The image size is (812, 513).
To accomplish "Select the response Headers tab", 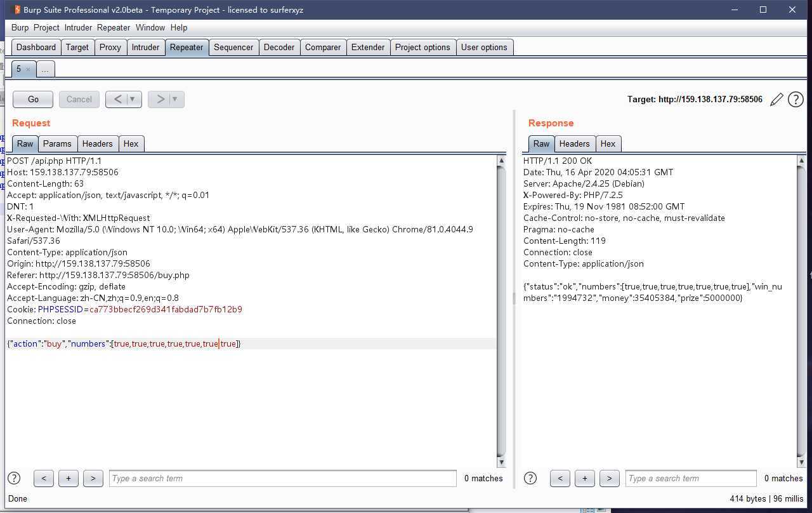I will (574, 143).
